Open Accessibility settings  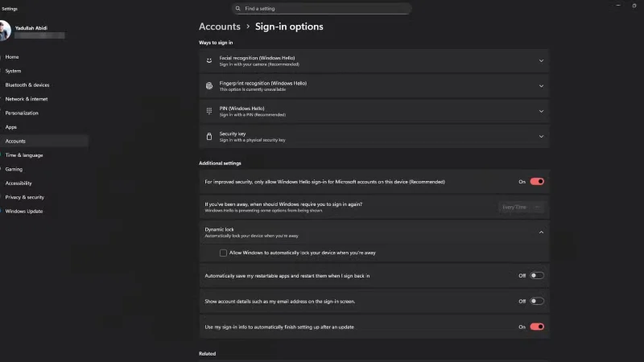click(x=19, y=183)
